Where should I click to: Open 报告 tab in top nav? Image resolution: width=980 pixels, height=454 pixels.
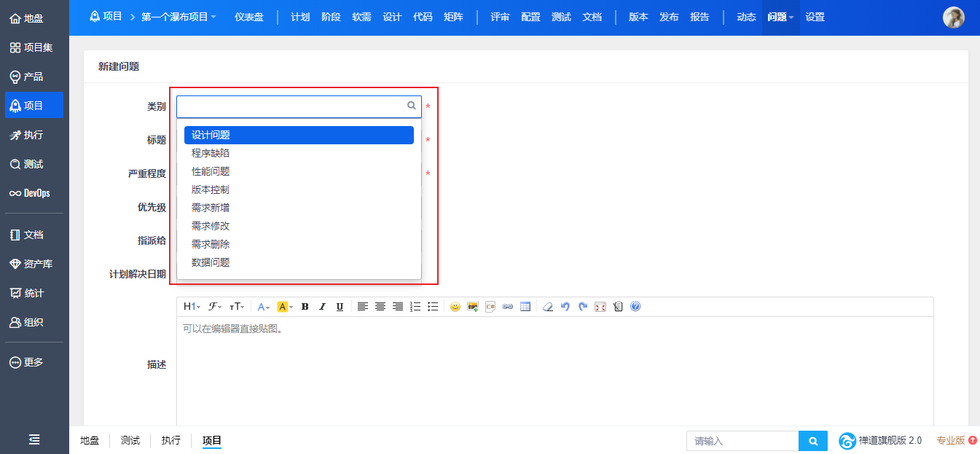(x=699, y=17)
